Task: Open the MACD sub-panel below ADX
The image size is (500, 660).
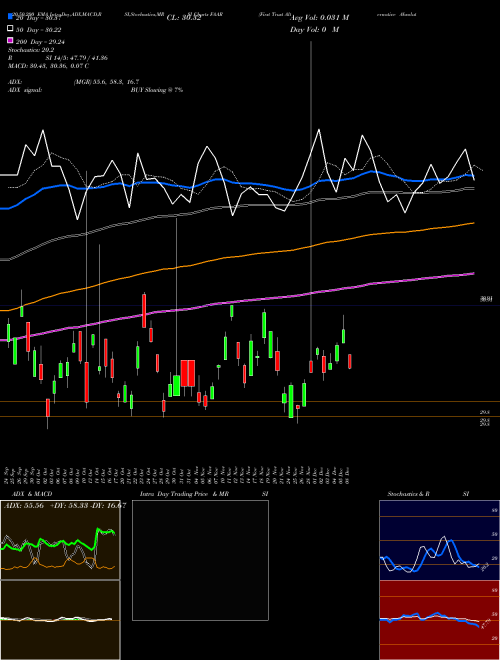Action: point(60,620)
